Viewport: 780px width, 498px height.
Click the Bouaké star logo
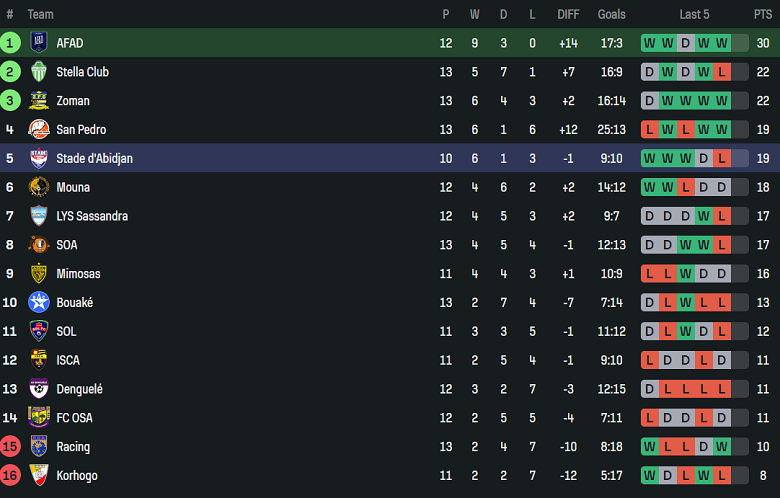[39, 302]
